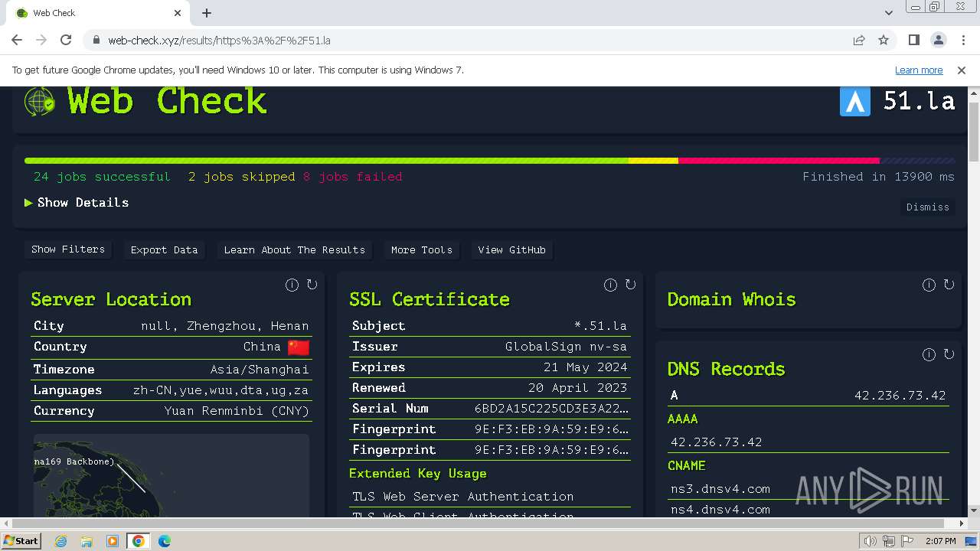This screenshot has width=980, height=551.
Task: Open File Explorer from taskbar
Action: click(x=87, y=541)
